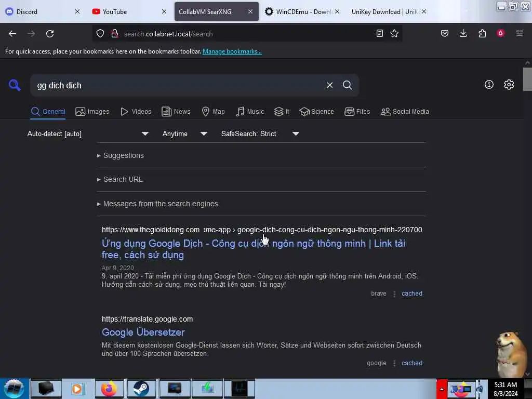Select the Social Media search category
This screenshot has width=532, height=399.
point(405,112)
